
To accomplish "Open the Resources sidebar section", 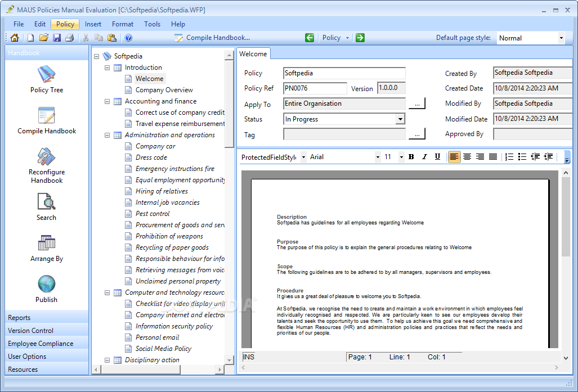I will coord(47,369).
